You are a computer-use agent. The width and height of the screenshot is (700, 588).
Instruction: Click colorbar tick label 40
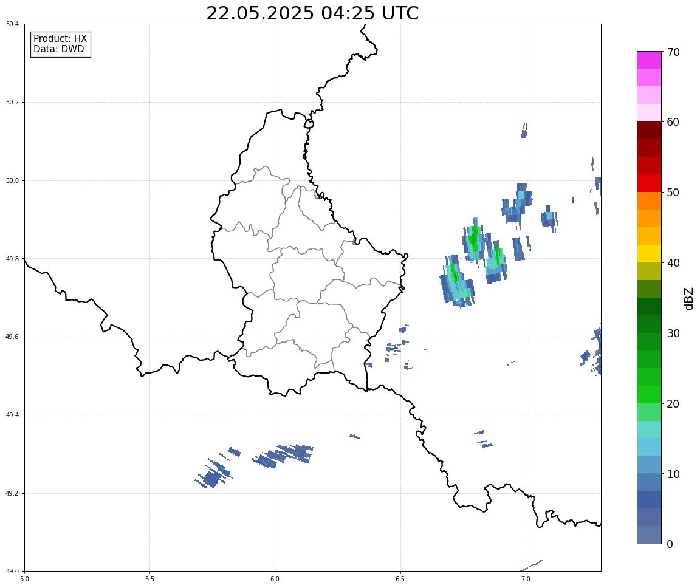pyautogui.click(x=673, y=263)
